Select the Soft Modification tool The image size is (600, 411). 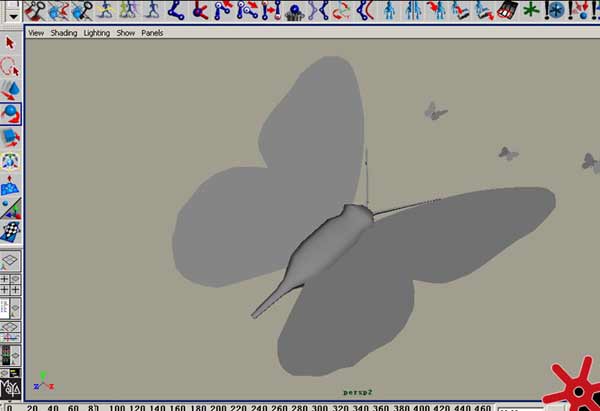pos(10,185)
